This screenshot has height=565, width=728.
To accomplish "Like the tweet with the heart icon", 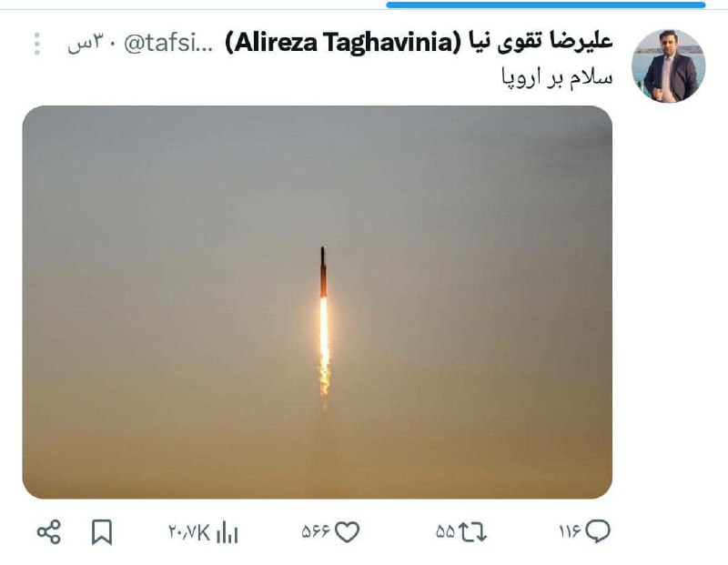I will pos(348,532).
